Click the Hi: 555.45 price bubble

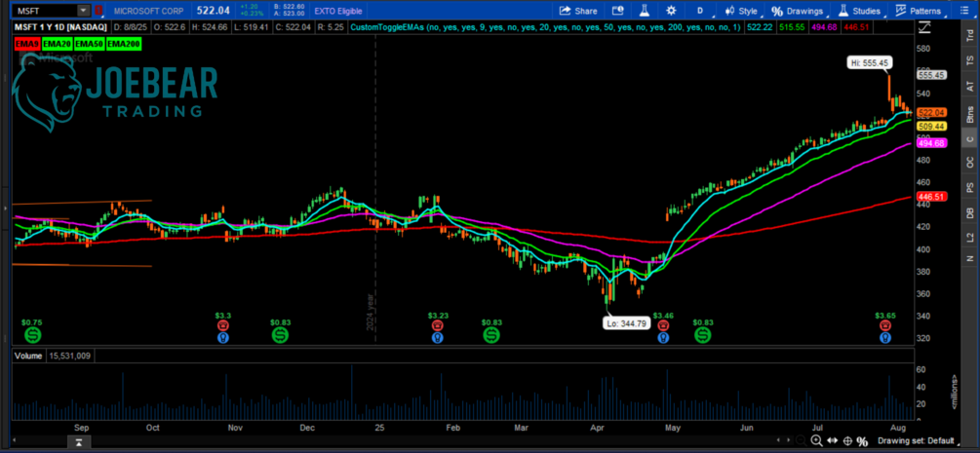pos(870,62)
